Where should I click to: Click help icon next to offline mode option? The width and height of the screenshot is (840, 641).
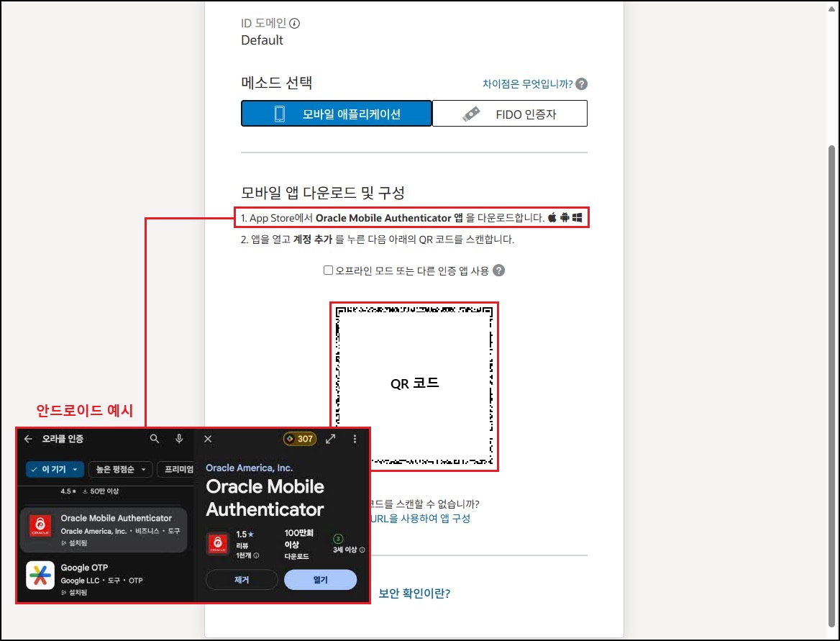tap(499, 270)
